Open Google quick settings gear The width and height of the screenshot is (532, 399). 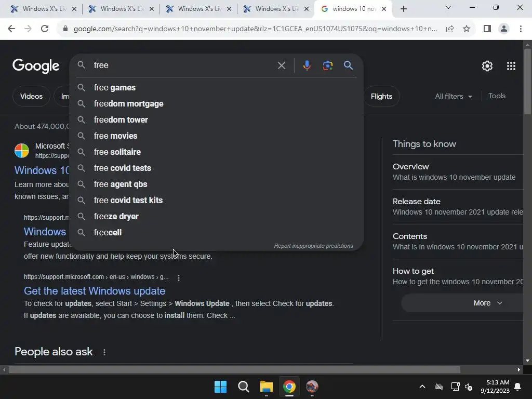[x=487, y=66]
